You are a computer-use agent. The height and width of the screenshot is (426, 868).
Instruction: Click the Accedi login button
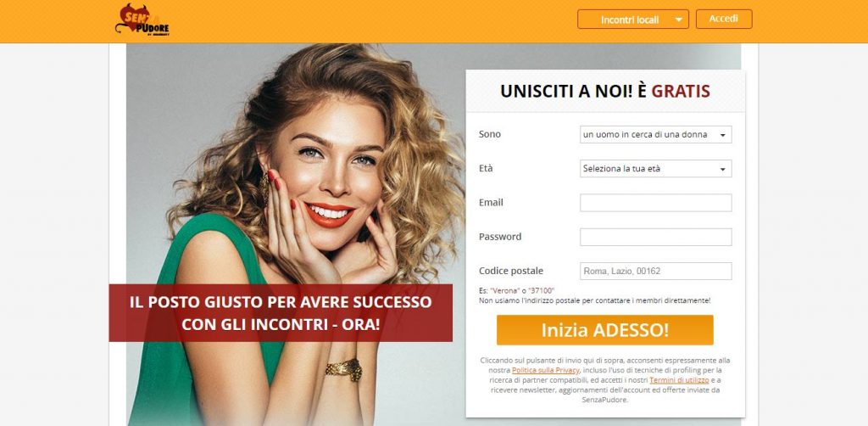[x=724, y=19]
